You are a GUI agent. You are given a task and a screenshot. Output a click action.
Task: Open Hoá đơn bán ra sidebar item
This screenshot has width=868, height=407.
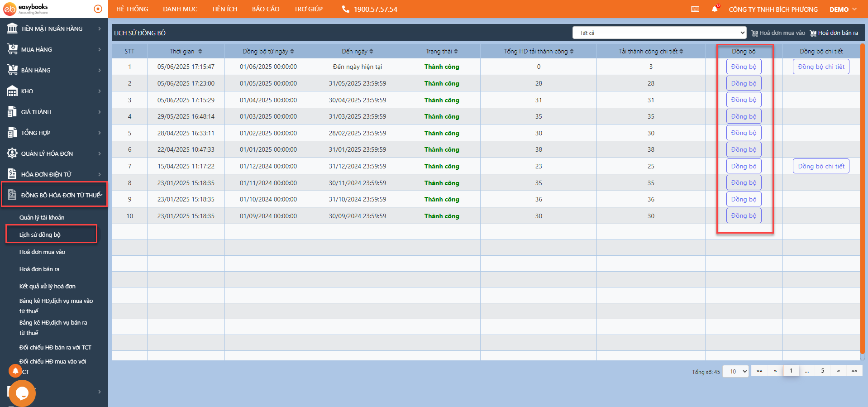[39, 269]
